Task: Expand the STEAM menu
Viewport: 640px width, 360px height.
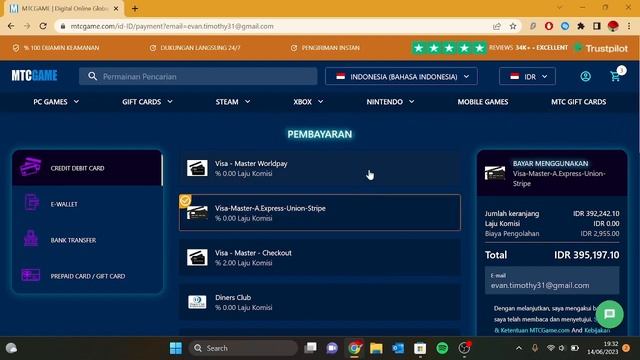Action: [233, 102]
